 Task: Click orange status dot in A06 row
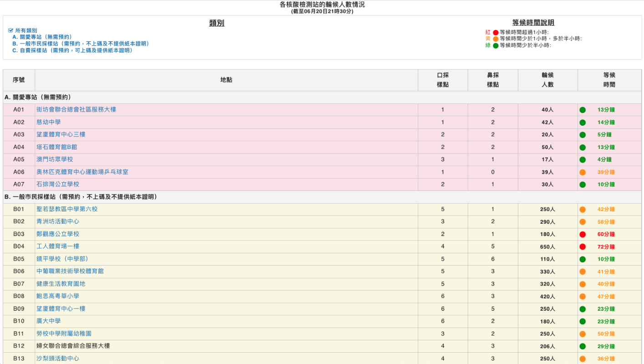click(582, 172)
